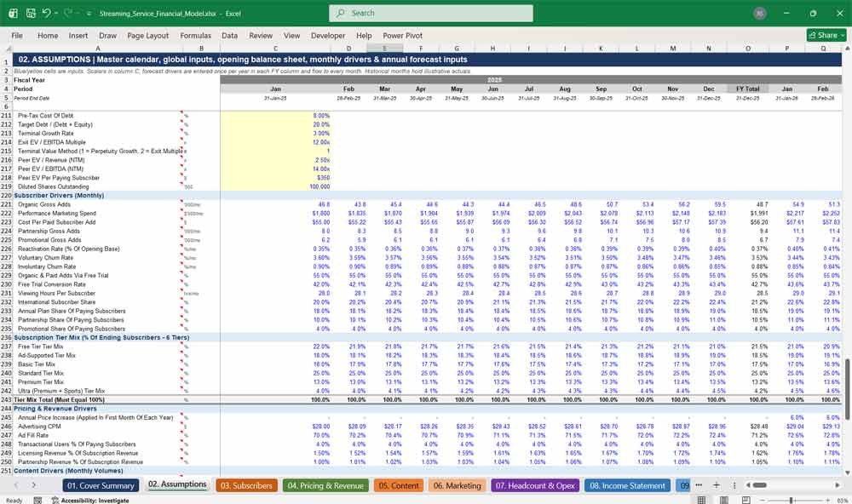Click Accessibility: Investigate status text
Image resolution: width=852 pixels, height=504 pixels.
click(95, 501)
